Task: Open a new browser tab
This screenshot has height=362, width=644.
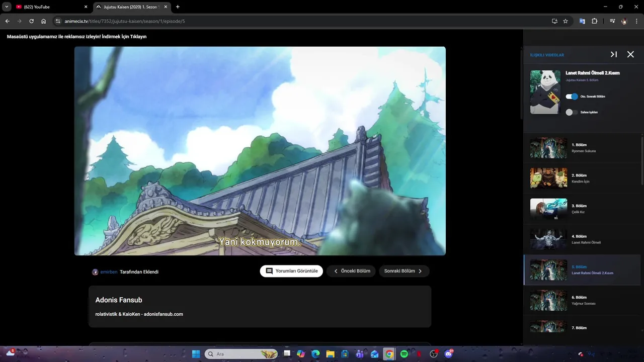Action: (178, 7)
